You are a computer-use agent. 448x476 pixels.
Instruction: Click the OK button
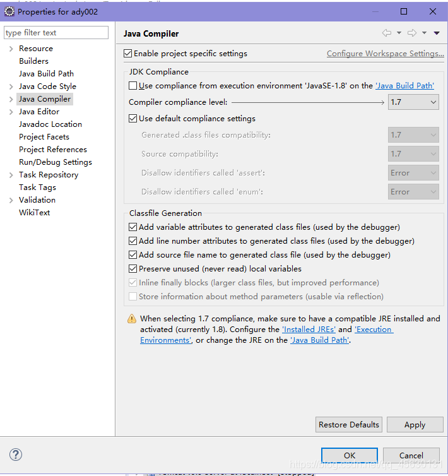[x=350, y=455]
